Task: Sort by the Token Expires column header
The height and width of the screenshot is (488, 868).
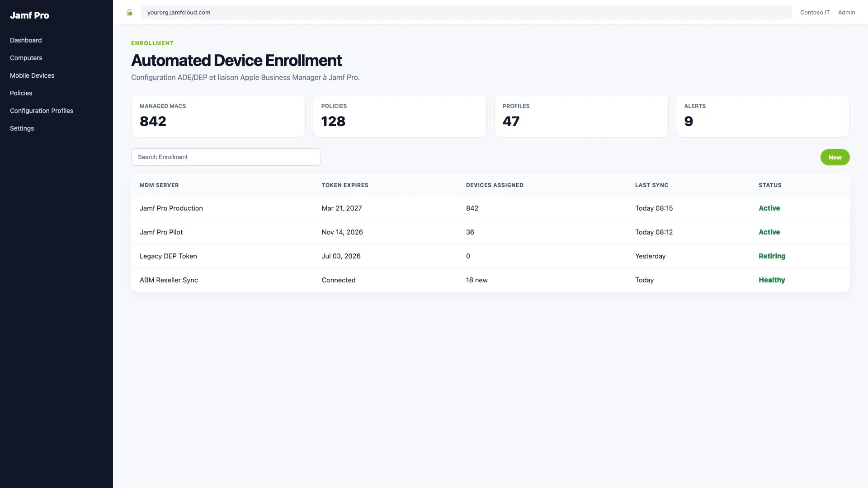Action: pos(345,185)
